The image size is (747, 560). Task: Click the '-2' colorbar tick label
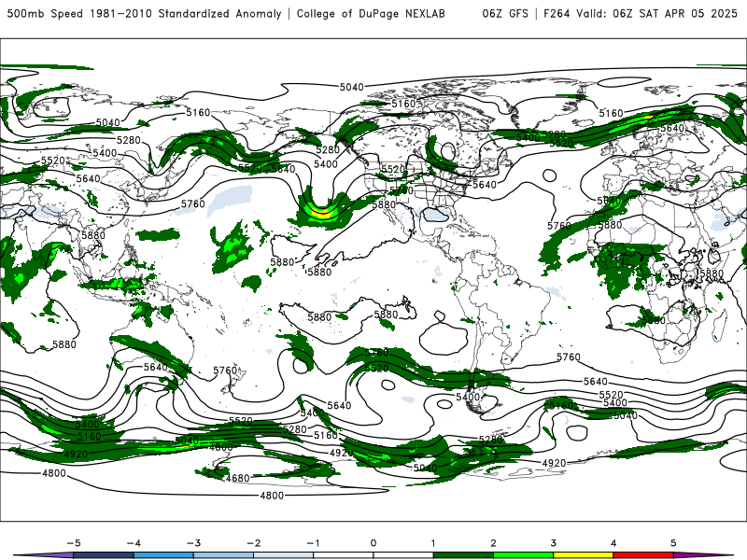point(253,543)
